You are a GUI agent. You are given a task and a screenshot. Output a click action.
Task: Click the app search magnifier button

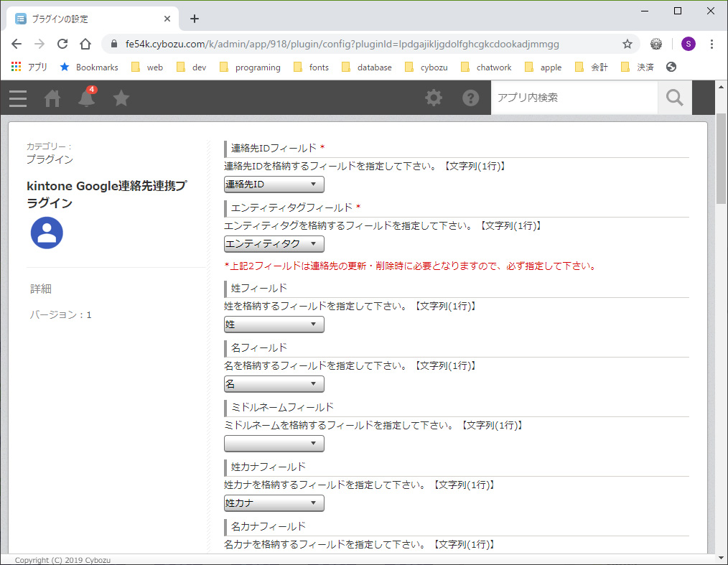[x=675, y=98]
